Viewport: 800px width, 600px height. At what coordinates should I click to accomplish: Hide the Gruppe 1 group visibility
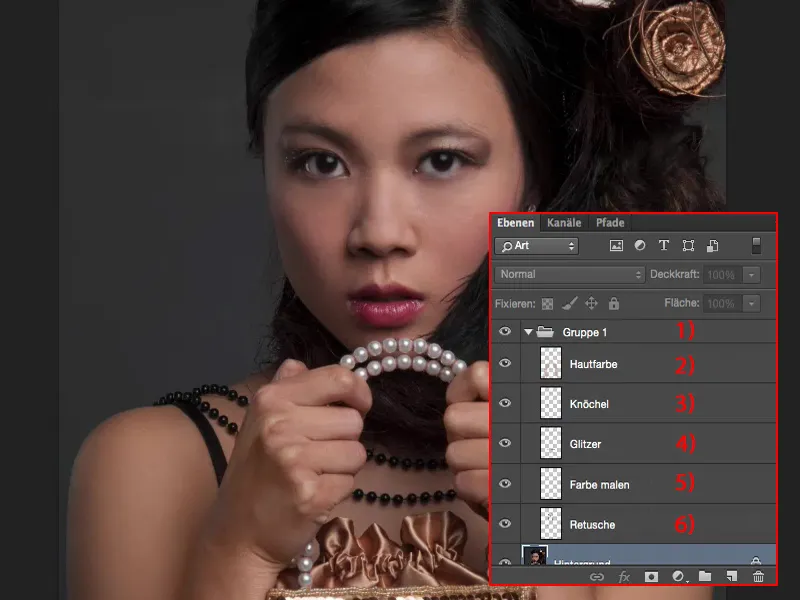[506, 331]
